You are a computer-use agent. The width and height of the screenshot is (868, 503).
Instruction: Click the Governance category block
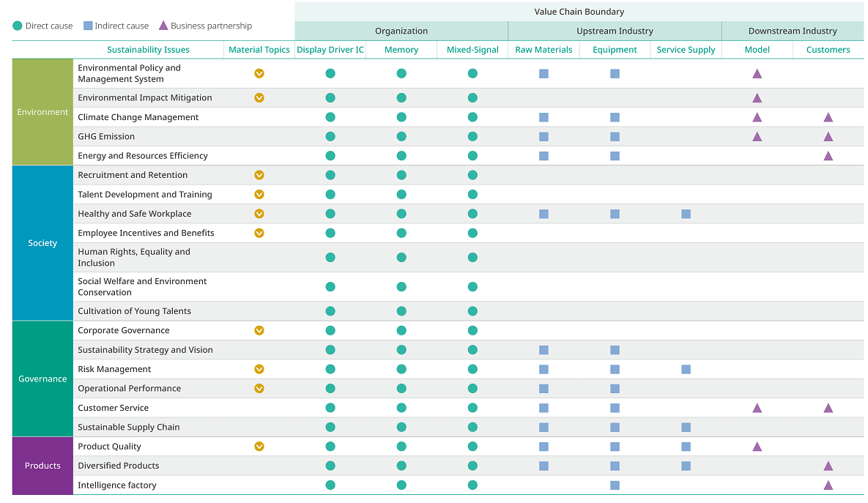coord(42,379)
